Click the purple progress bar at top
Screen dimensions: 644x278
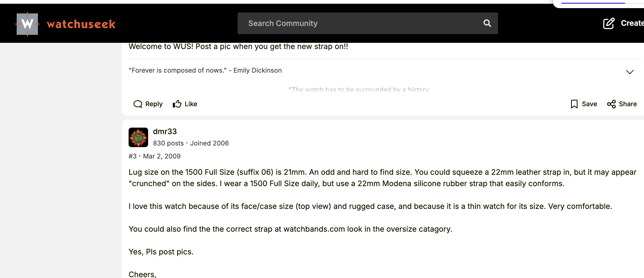pos(593,3)
